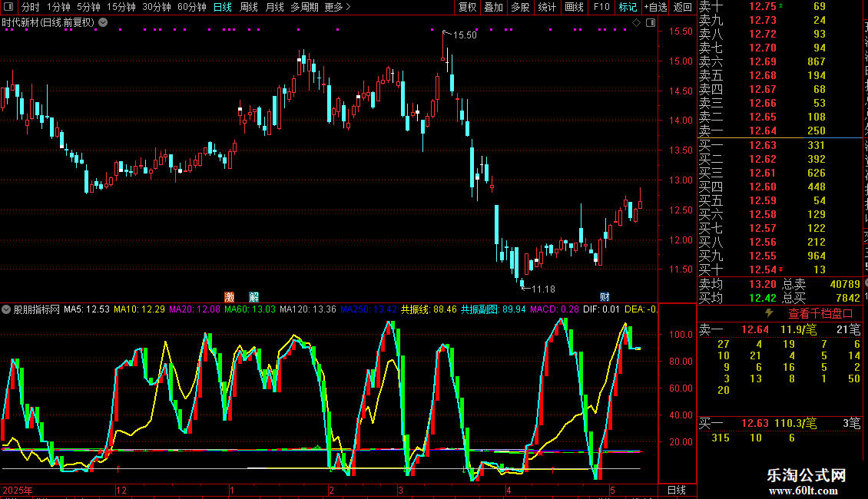Click the MA20: 12.08 value
This screenshot has height=499, width=868.
(195, 309)
